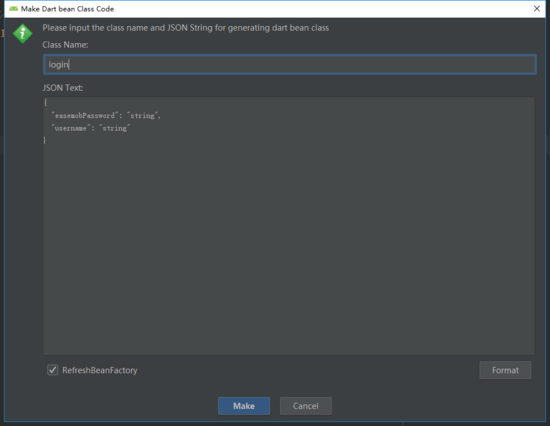Close the Make Dart bean dialog

[537, 9]
